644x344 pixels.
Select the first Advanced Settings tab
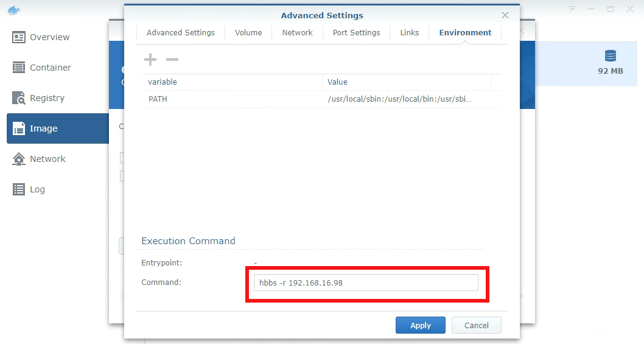[180, 33]
